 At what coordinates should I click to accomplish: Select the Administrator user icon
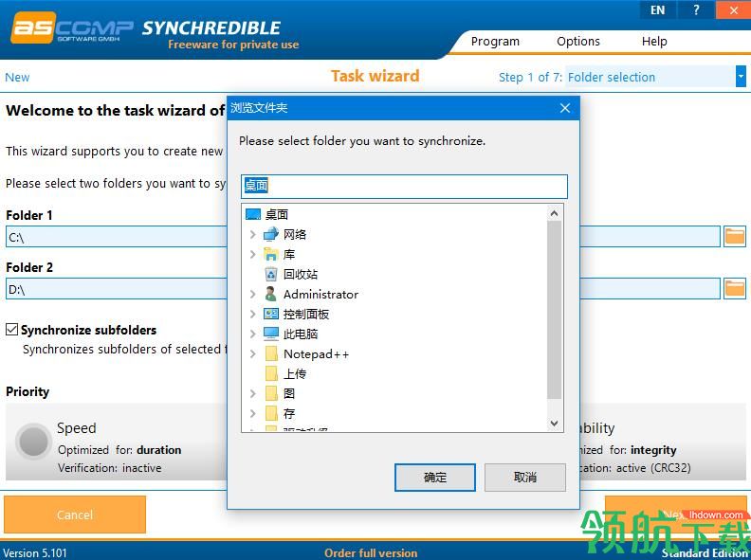click(270, 294)
